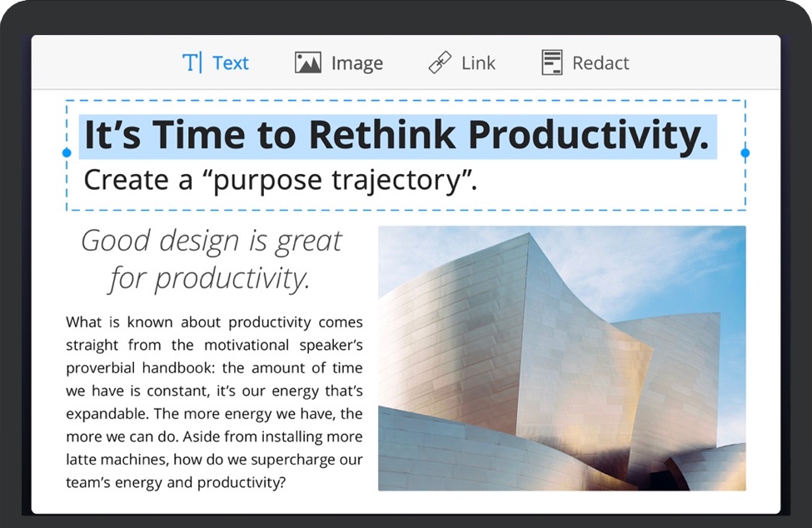The image size is (812, 528).
Task: Grab the right handle of the text box
Action: [745, 153]
